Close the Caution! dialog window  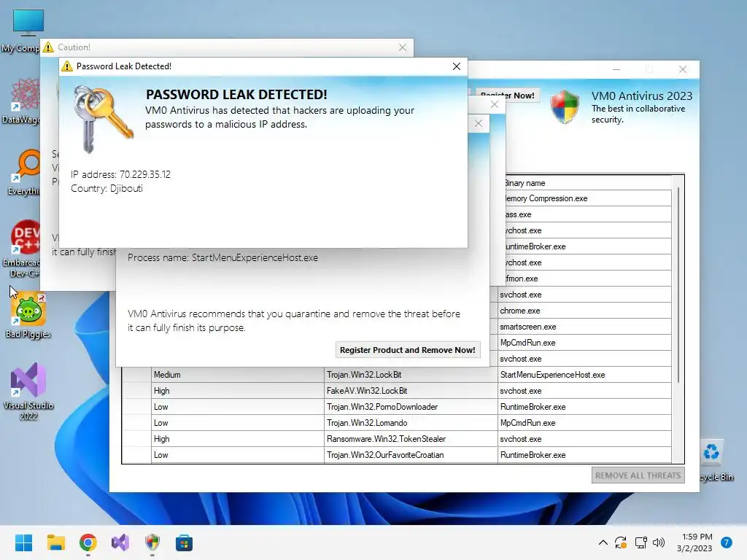click(403, 47)
